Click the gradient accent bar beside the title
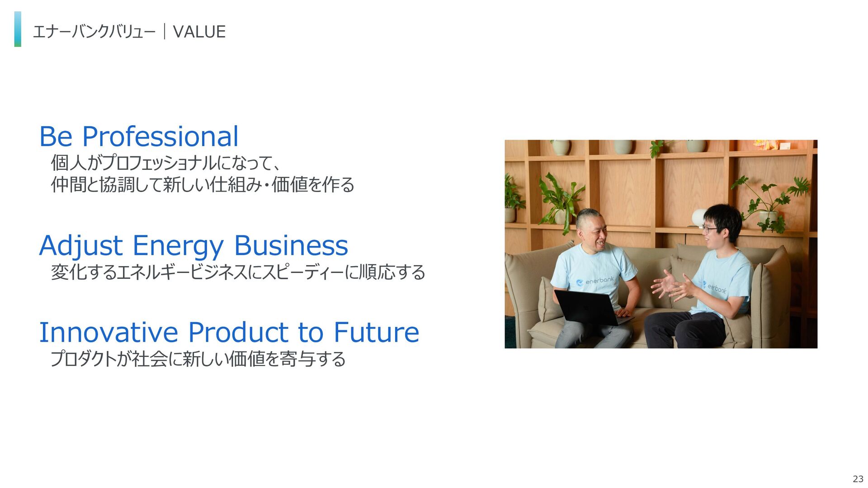Screen dimensions: 868x488 point(18,29)
